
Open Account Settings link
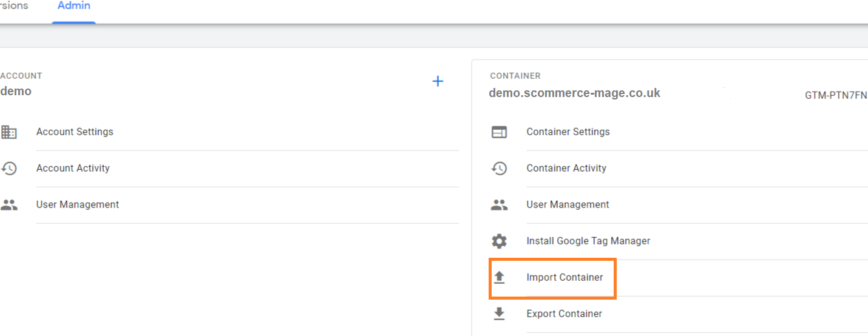click(75, 132)
